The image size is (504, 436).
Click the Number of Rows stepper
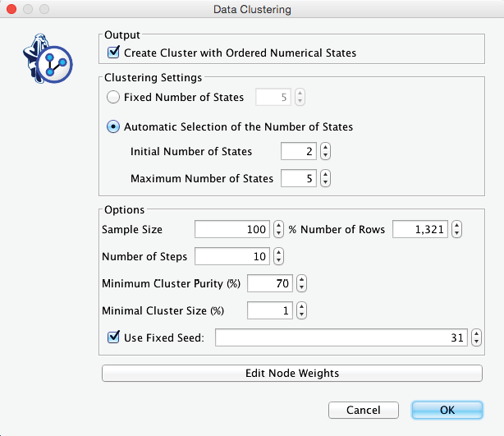tap(457, 230)
